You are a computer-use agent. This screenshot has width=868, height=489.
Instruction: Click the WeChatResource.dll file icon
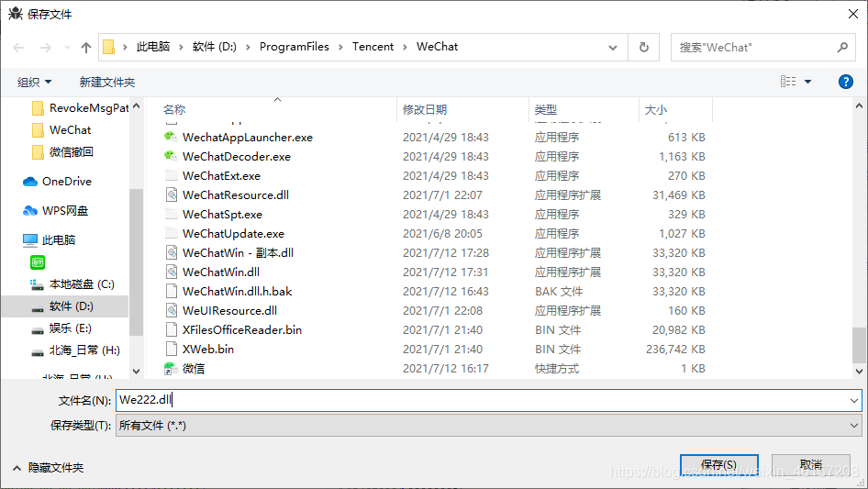[x=172, y=194]
